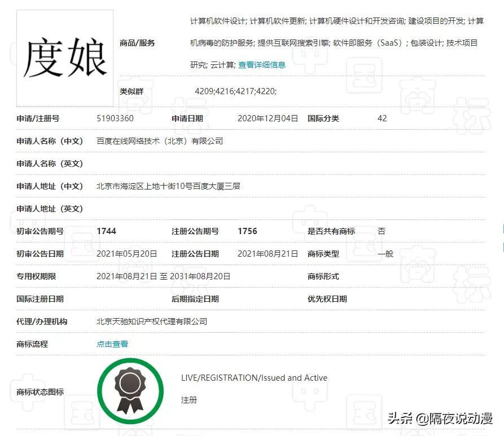Select international class number 42
Viewport: 504px width, 436px height.
[382, 118]
